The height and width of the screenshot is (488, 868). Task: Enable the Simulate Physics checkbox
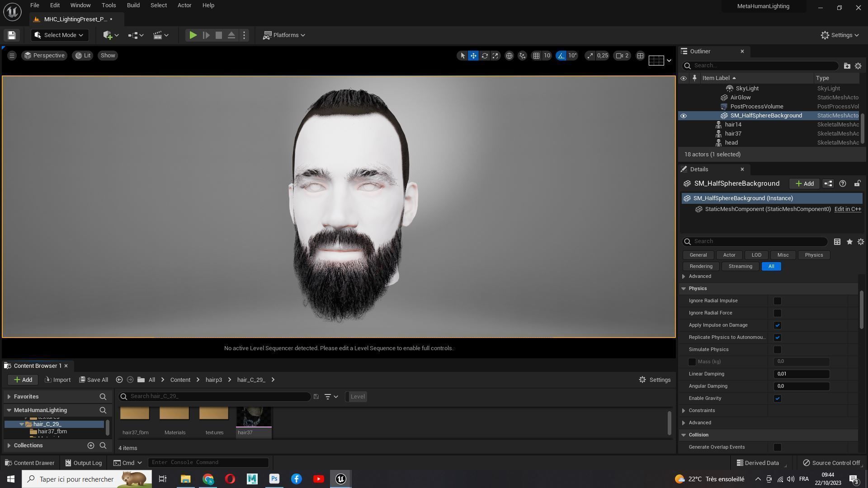[778, 350]
